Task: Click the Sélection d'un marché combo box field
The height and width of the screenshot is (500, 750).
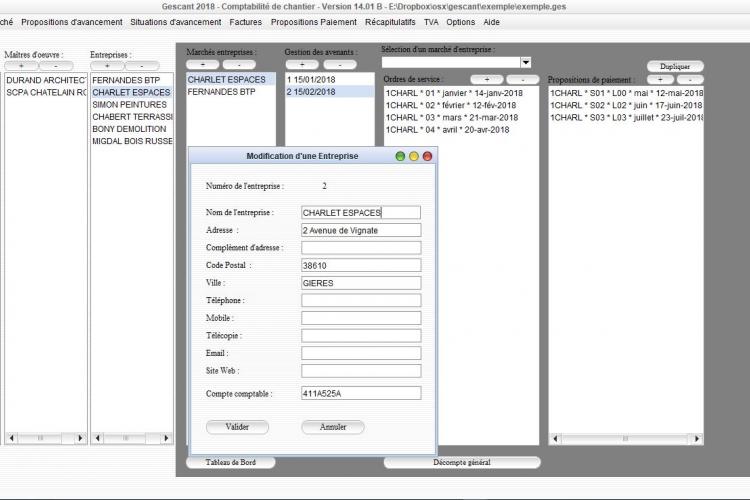Action: 451,62
